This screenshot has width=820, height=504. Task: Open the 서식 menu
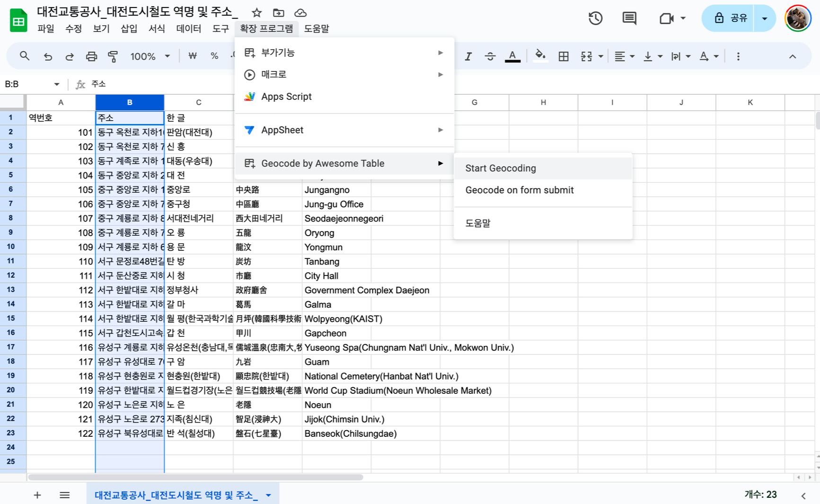pos(157,28)
